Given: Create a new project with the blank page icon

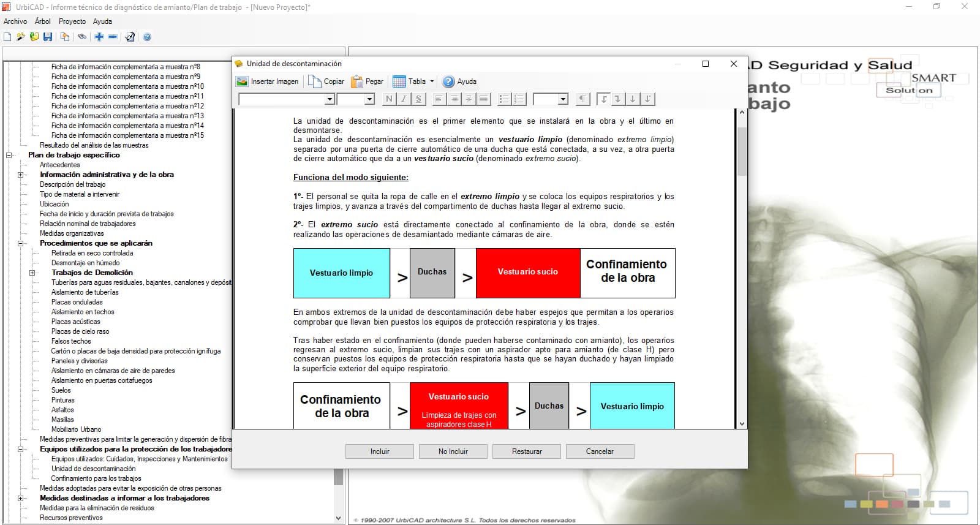Looking at the screenshot, I should click(7, 37).
